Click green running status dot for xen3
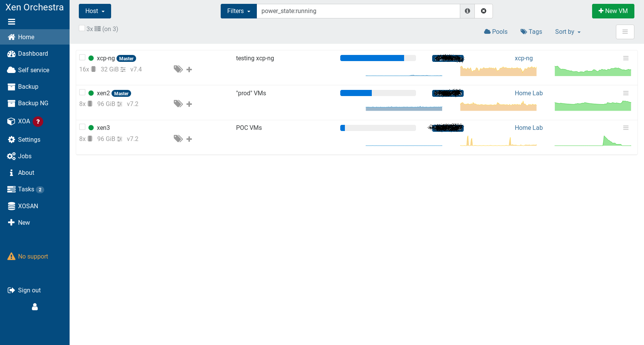Viewport: 644px width, 345px height. (x=91, y=128)
